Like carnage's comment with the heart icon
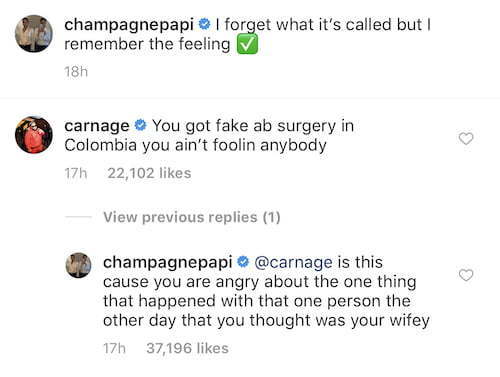The height and width of the screenshot is (377, 500). click(466, 138)
